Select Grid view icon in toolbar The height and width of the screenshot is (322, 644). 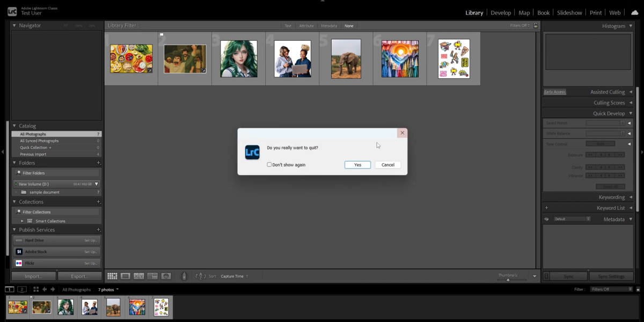pyautogui.click(x=112, y=276)
